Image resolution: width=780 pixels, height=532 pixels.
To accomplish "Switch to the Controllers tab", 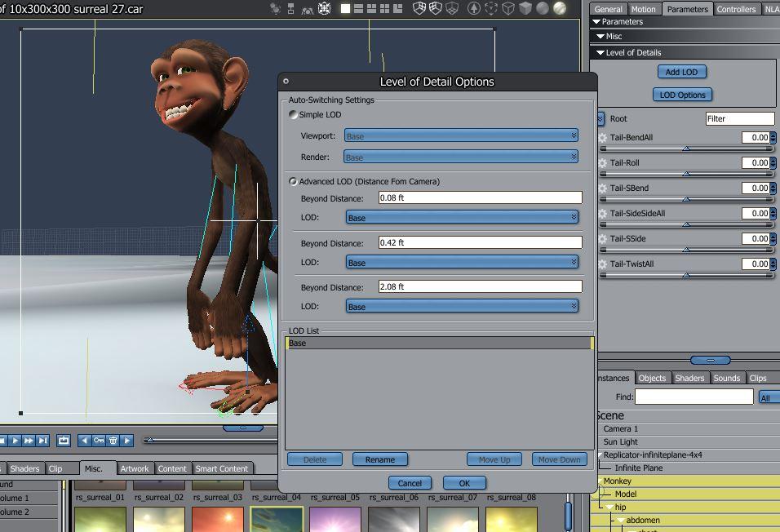I will (x=736, y=9).
